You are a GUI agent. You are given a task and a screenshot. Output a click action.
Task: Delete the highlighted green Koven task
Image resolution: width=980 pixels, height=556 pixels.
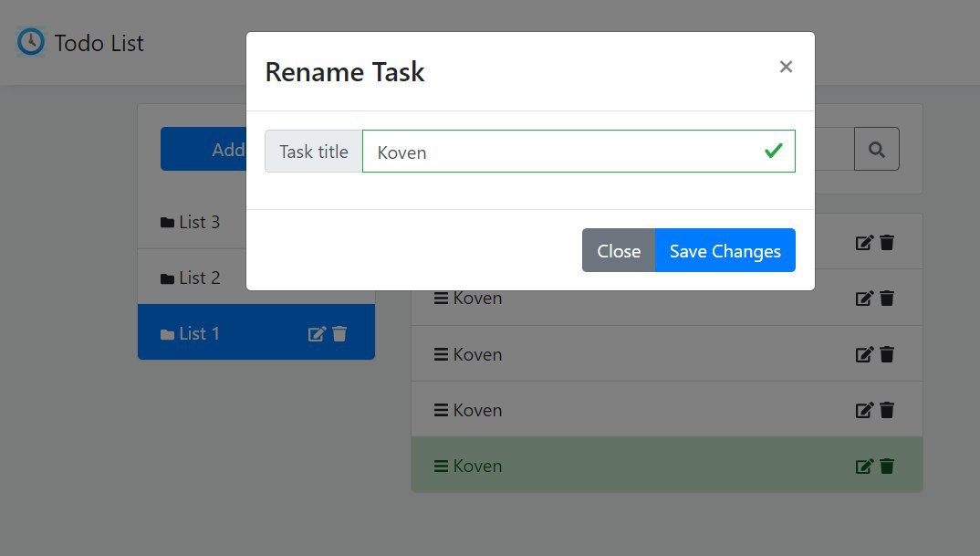(x=887, y=467)
